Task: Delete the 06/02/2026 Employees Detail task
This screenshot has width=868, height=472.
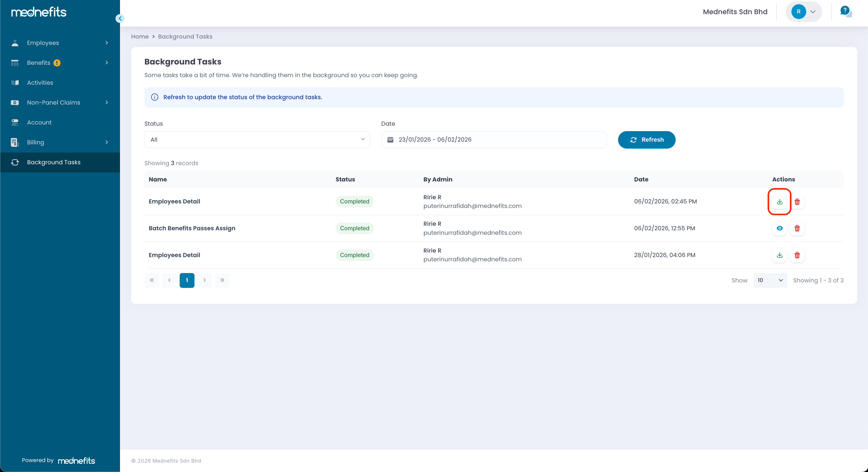Action: pyautogui.click(x=797, y=201)
